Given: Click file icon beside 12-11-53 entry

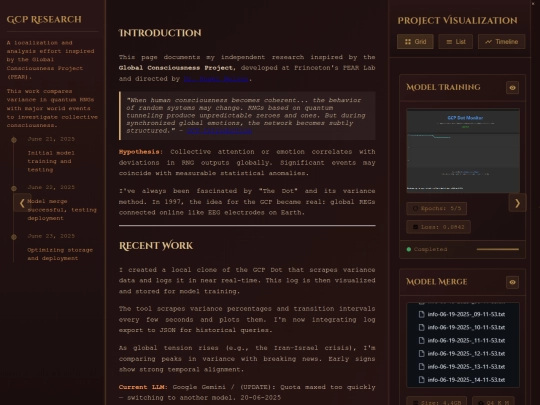Looking at the screenshot, I should pos(422,353).
